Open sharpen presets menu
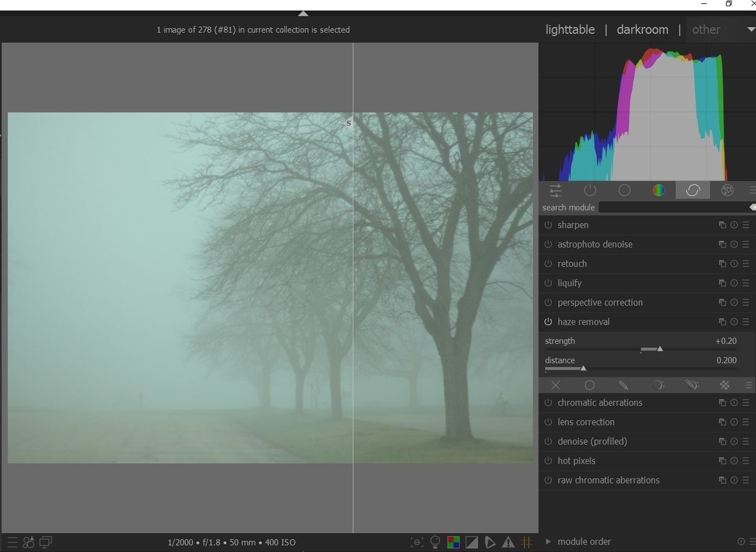The image size is (756, 552). [746, 225]
